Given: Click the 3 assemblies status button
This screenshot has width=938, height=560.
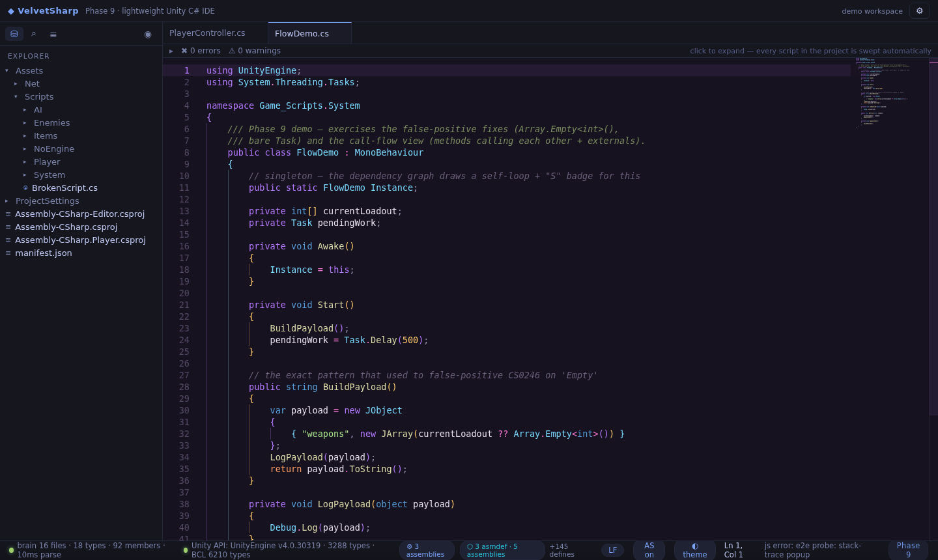Looking at the screenshot, I should click(427, 550).
